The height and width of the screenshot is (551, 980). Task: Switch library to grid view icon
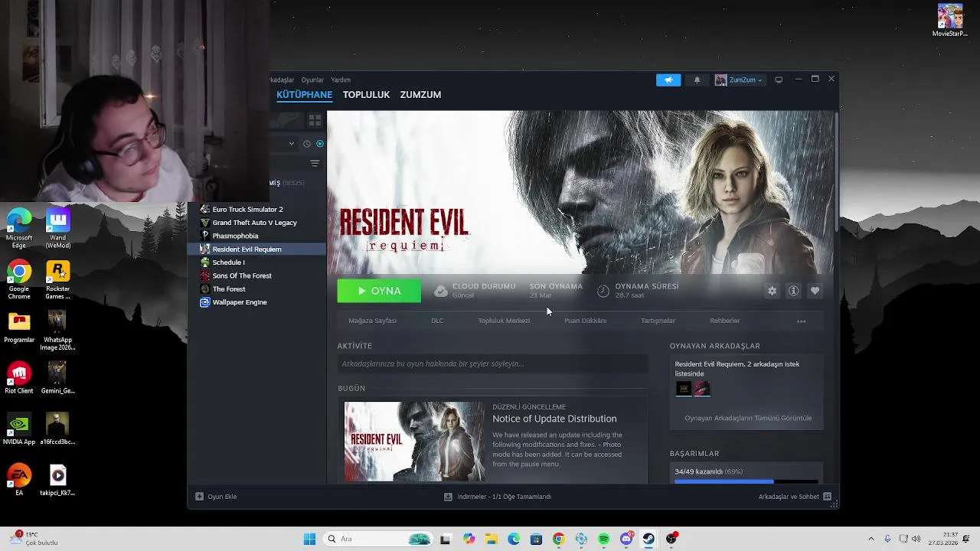point(315,121)
